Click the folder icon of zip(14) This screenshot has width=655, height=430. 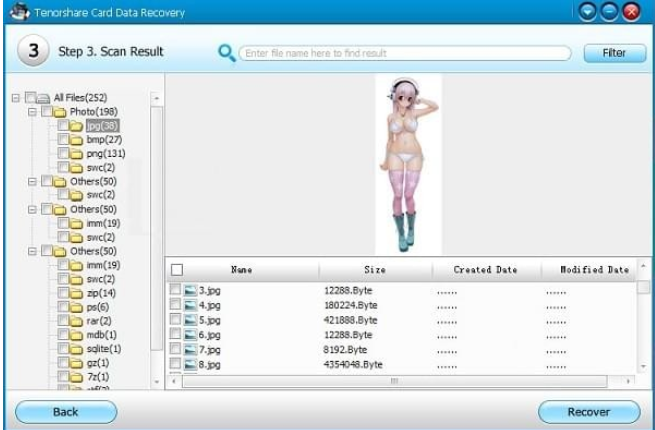tap(76, 293)
